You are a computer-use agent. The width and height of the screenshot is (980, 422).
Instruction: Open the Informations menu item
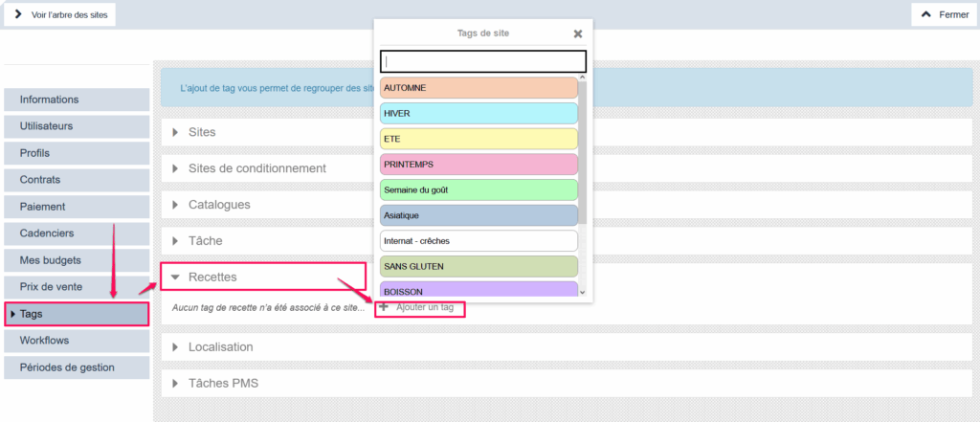77,100
